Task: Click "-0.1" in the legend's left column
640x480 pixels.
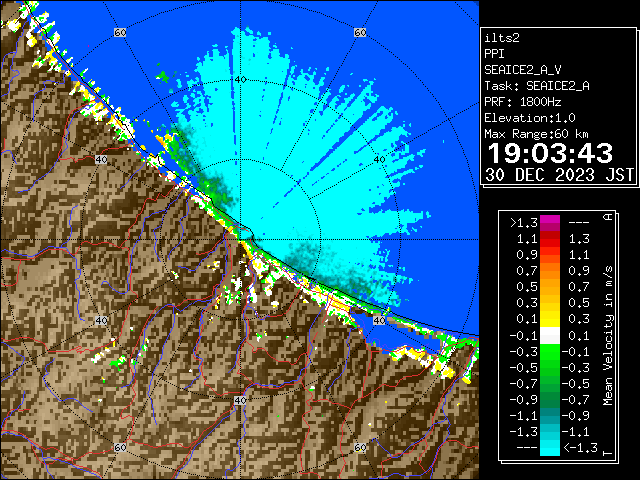Action: (524, 336)
